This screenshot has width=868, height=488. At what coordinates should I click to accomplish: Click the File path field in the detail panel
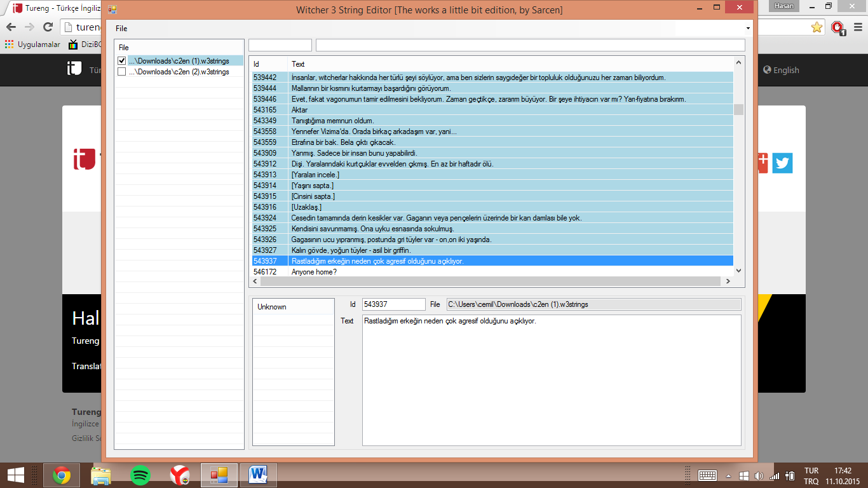593,304
